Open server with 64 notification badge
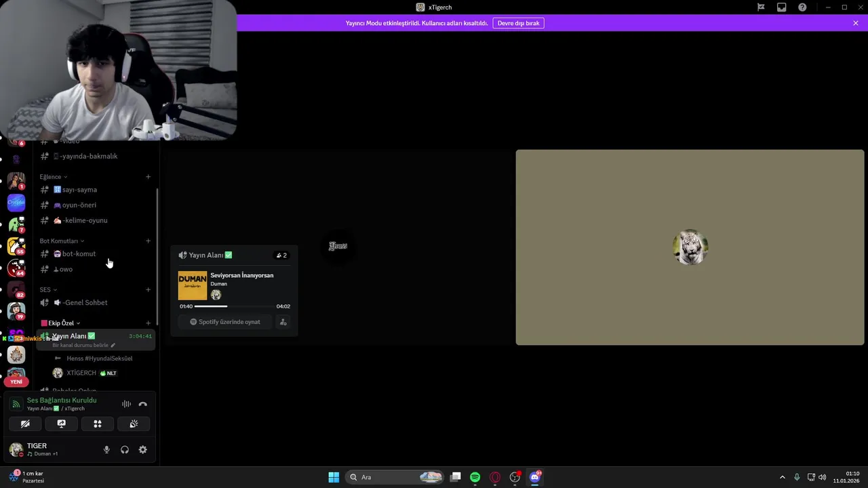The image size is (868, 488). click(x=16, y=268)
